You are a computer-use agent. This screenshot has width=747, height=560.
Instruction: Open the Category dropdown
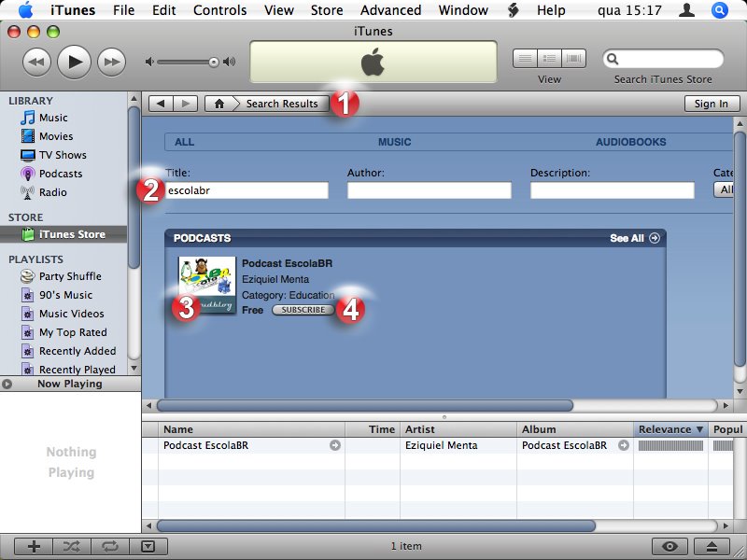pos(723,190)
